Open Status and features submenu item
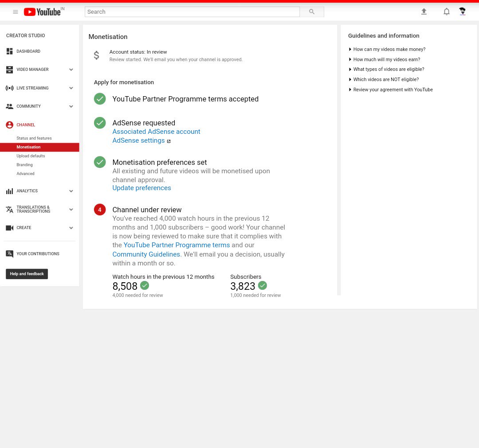 tap(34, 138)
